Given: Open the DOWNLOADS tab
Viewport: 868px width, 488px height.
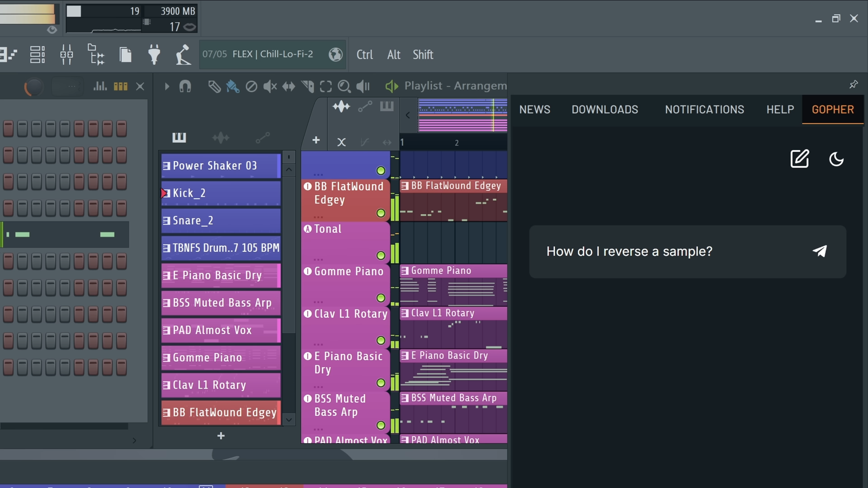Looking at the screenshot, I should pos(604,110).
